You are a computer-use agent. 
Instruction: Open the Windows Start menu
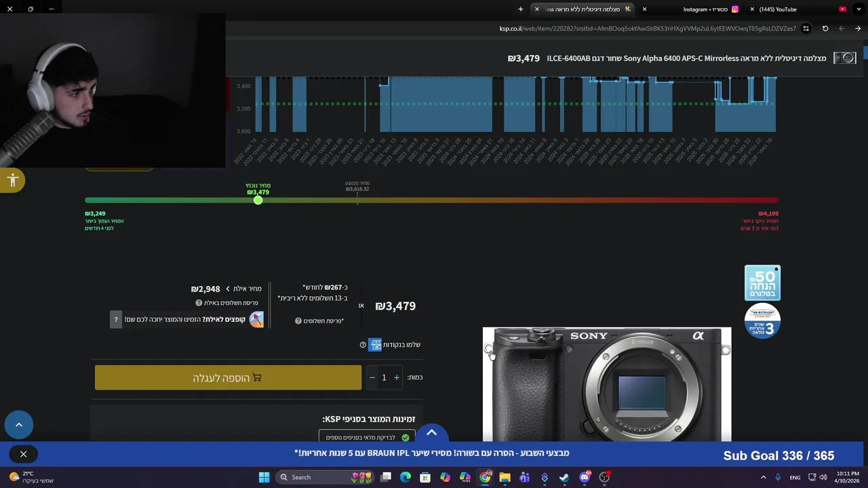point(264,477)
